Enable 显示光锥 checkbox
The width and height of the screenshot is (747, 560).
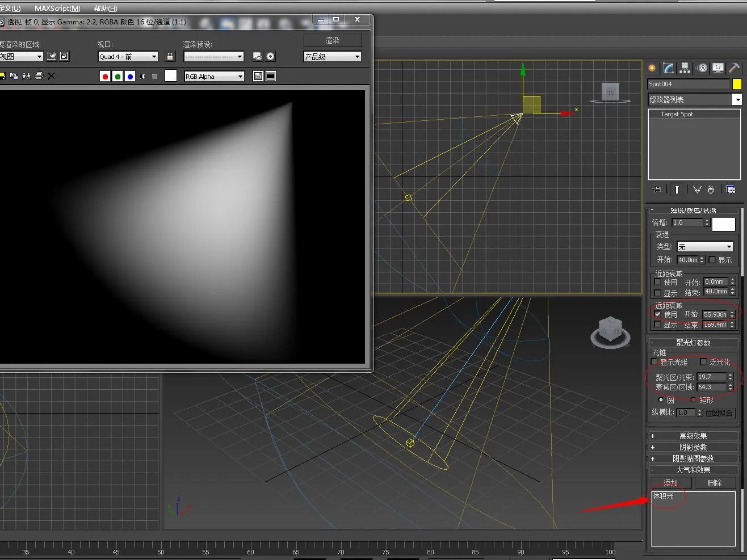[x=654, y=362]
